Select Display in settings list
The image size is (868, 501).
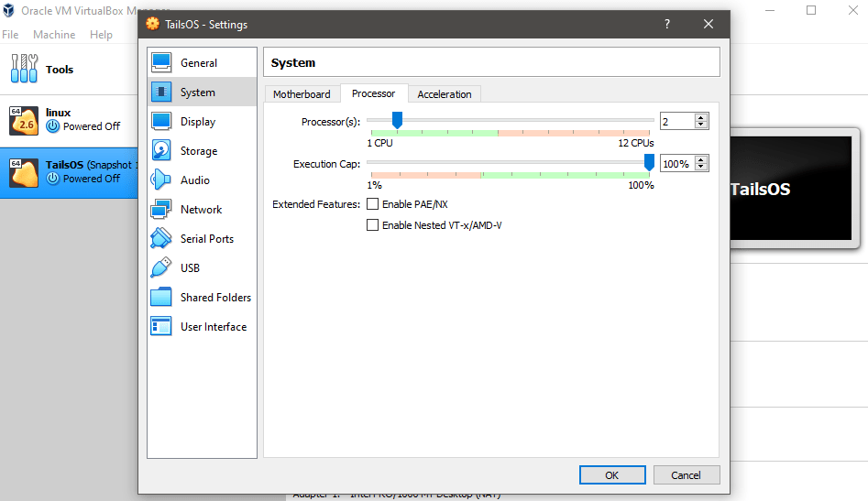[202, 121]
